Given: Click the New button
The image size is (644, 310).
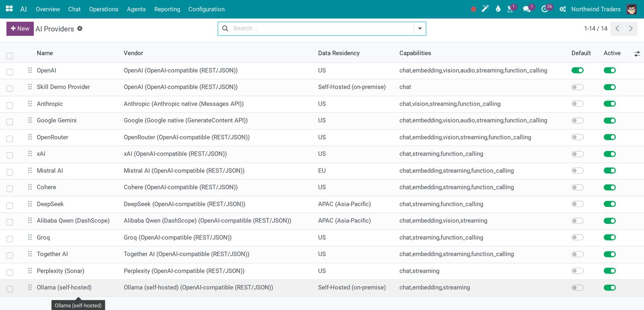Looking at the screenshot, I should click(20, 29).
